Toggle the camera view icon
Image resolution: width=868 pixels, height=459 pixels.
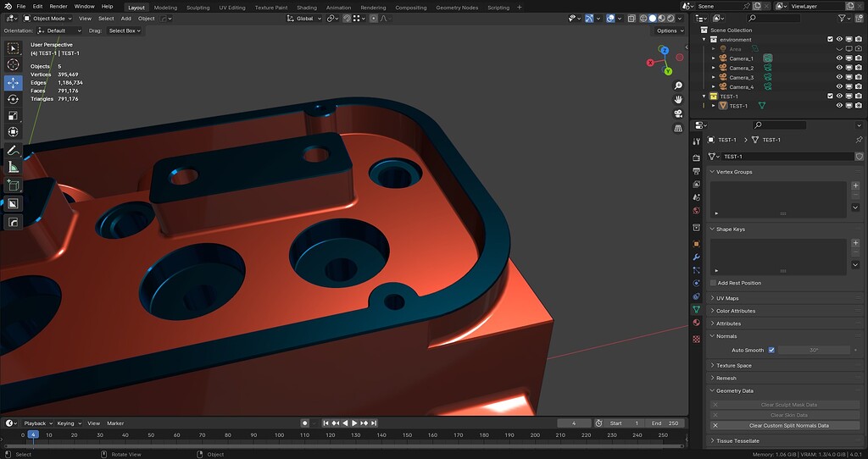pyautogui.click(x=677, y=114)
